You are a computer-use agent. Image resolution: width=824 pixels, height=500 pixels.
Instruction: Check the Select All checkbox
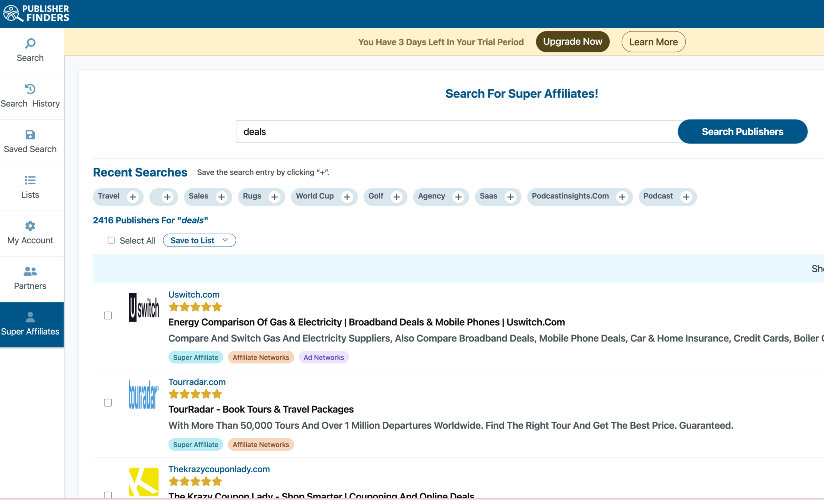point(111,240)
